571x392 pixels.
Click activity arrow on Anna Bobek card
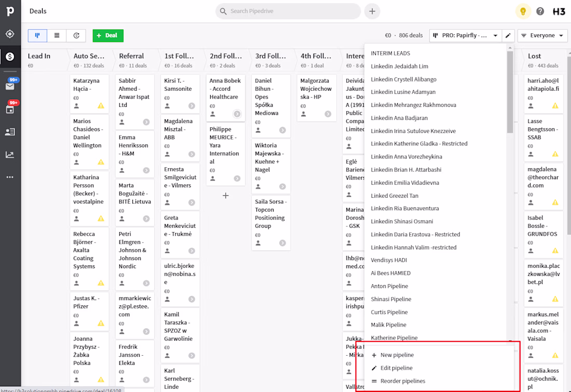click(x=237, y=114)
